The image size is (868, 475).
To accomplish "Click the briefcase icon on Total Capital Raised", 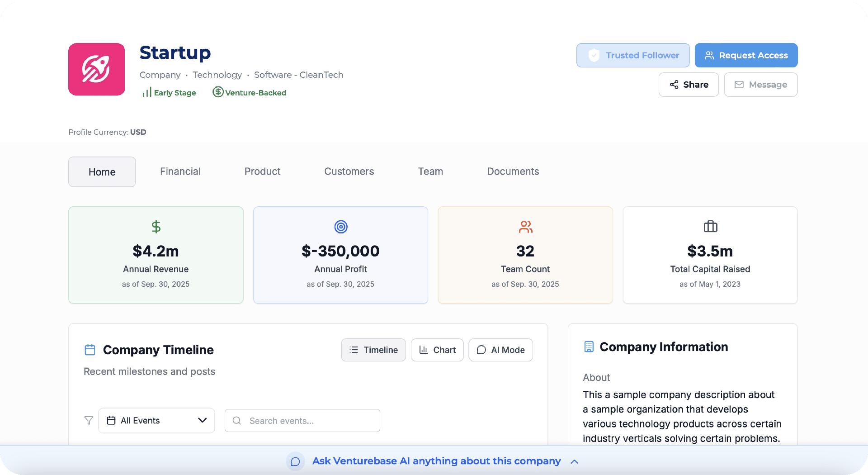I will tap(710, 227).
